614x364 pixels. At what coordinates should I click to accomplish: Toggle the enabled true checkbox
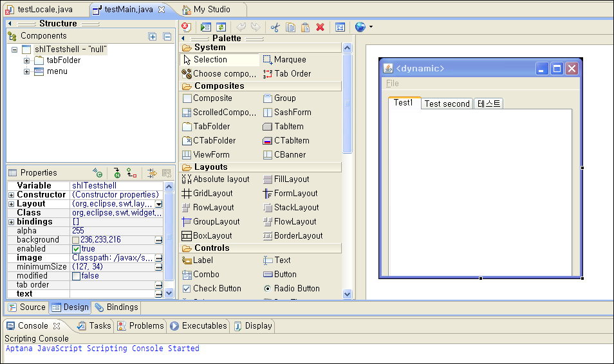77,249
